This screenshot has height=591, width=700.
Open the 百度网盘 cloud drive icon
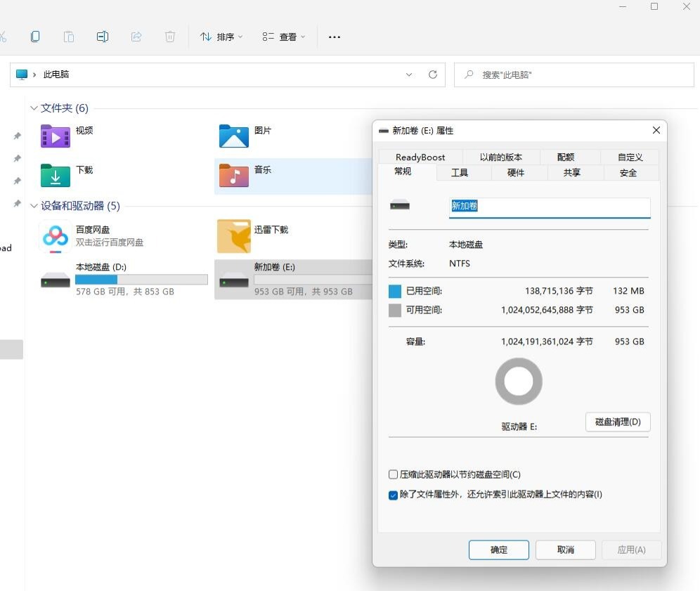(x=56, y=236)
